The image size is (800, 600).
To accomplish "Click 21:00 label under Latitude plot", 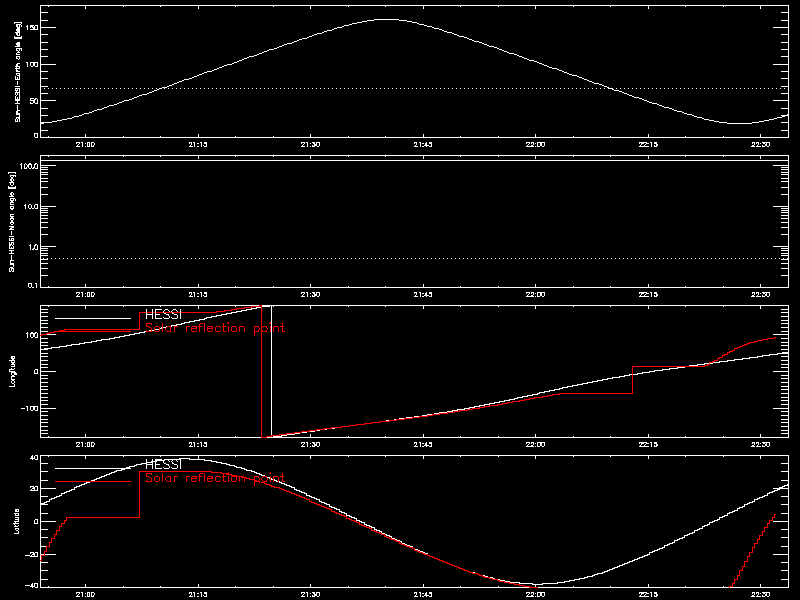I will (x=85, y=594).
